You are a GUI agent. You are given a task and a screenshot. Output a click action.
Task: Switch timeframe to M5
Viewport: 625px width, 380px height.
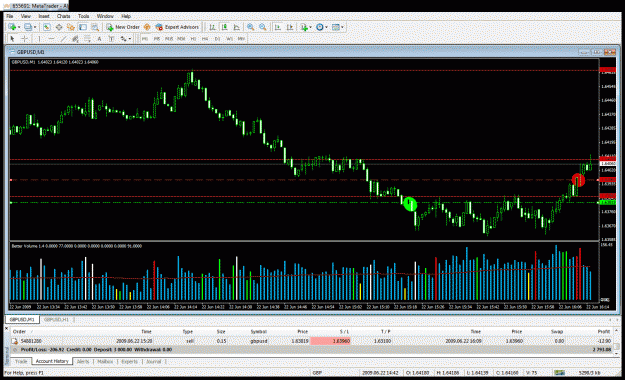157,39
